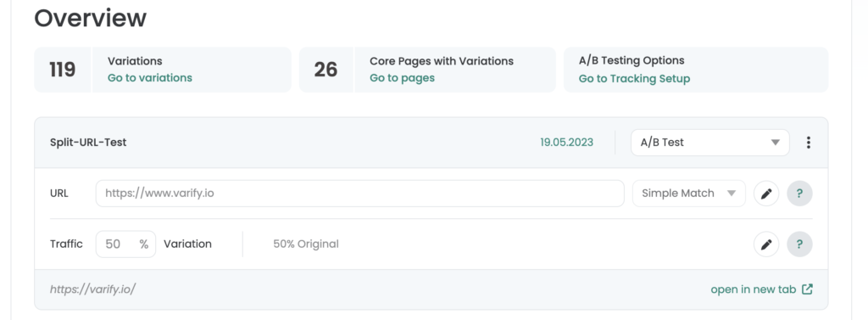This screenshot has height=320, width=868.
Task: Open the Go to Tracking Setup link
Action: coord(634,79)
